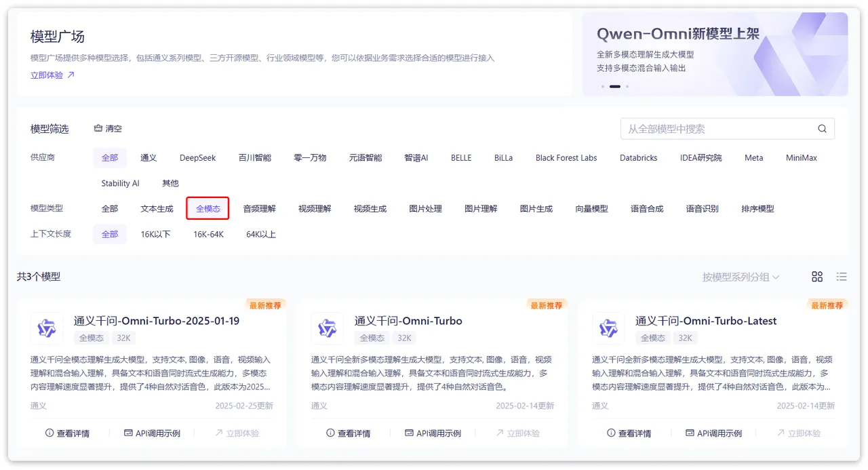
Task: Filter supplier by 百川智能
Action: point(255,157)
